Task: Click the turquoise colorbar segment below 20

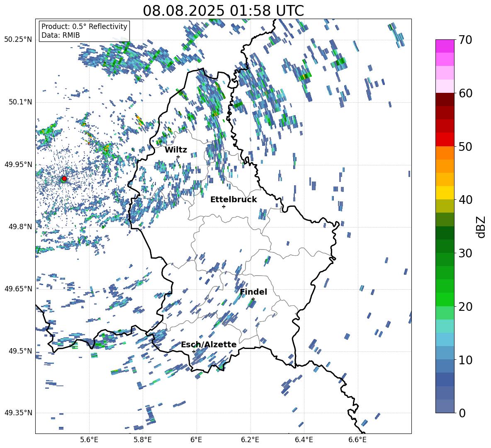Action: [x=445, y=326]
